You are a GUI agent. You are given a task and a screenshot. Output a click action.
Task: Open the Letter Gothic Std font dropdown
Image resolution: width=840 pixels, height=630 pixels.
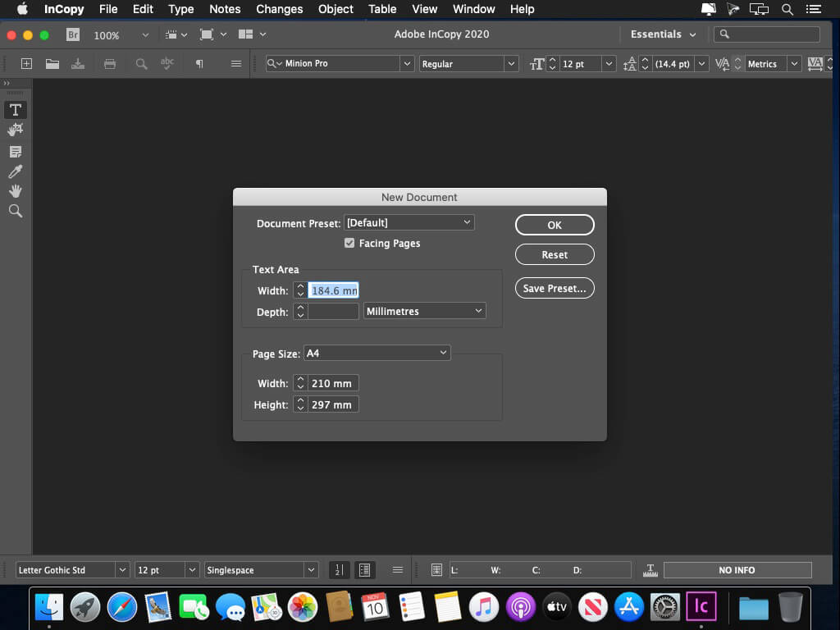[x=122, y=570]
